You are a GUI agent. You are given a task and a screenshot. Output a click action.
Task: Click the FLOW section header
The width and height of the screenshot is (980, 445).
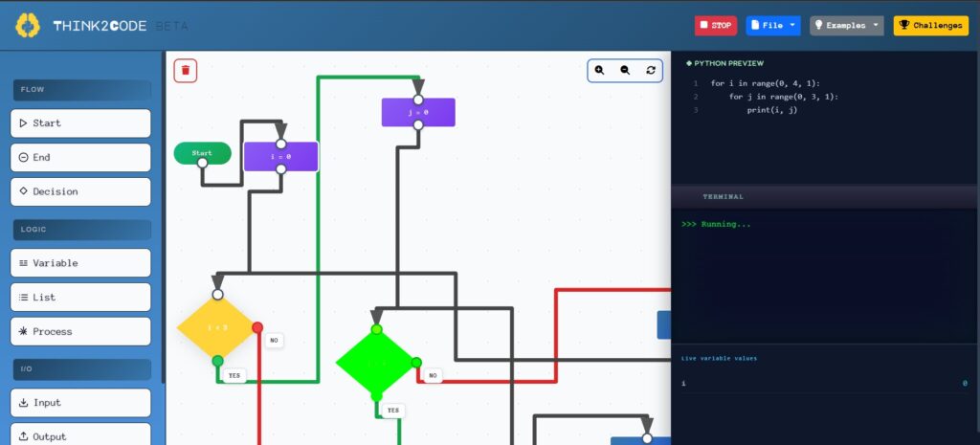pyautogui.click(x=82, y=90)
